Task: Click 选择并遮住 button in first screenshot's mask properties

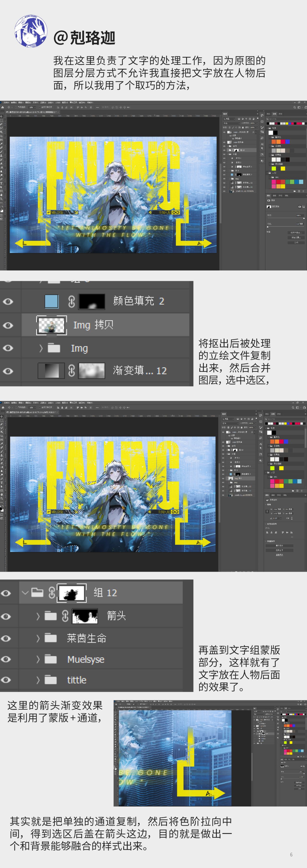Action: point(296,232)
